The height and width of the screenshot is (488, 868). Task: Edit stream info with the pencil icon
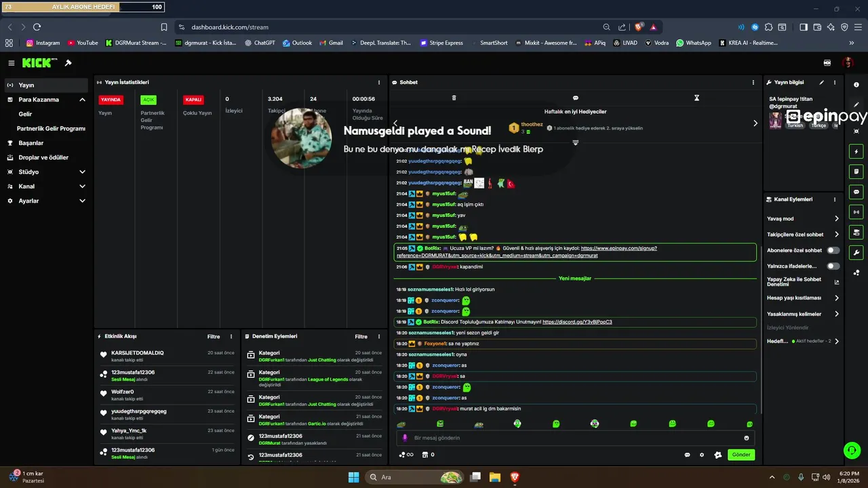click(x=822, y=82)
